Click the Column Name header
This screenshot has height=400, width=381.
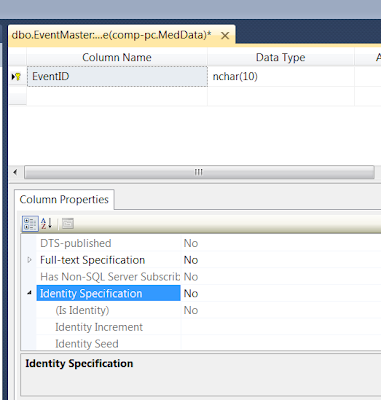(117, 57)
